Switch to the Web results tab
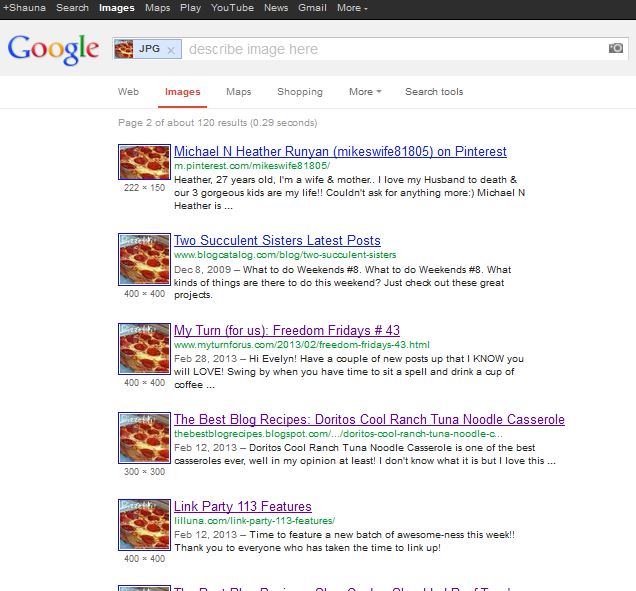This screenshot has width=636, height=591. [x=128, y=92]
